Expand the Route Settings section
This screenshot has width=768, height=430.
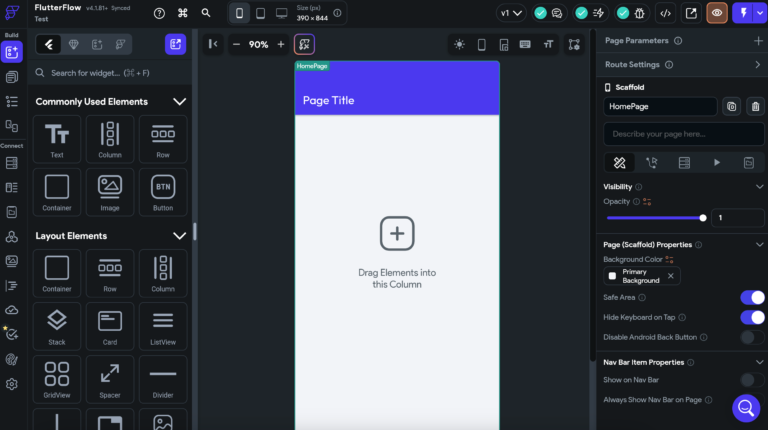point(757,65)
